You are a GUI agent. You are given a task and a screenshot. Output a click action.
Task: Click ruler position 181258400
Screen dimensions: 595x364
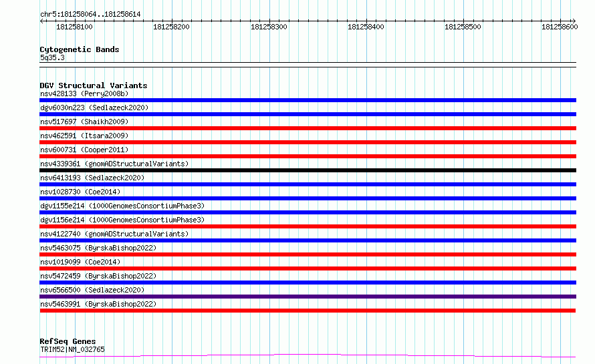tap(366, 27)
